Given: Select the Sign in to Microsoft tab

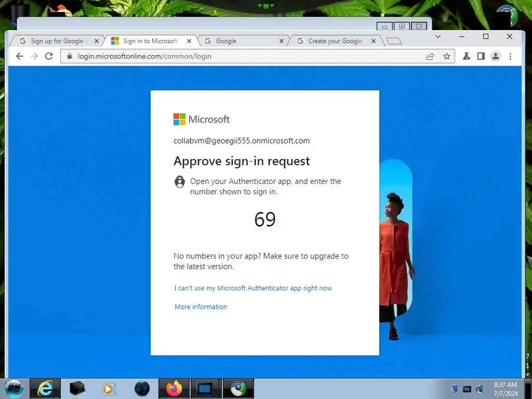Looking at the screenshot, I should point(150,41).
